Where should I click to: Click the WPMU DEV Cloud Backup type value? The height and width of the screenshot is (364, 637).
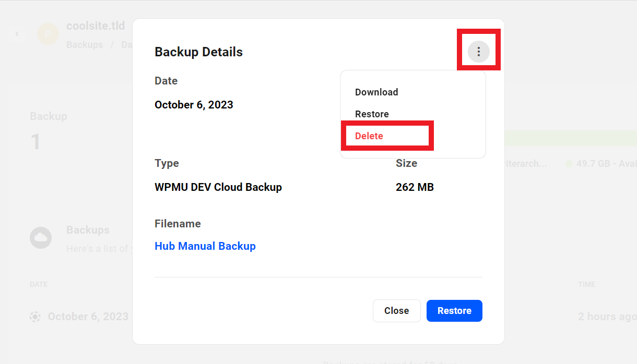coord(218,187)
